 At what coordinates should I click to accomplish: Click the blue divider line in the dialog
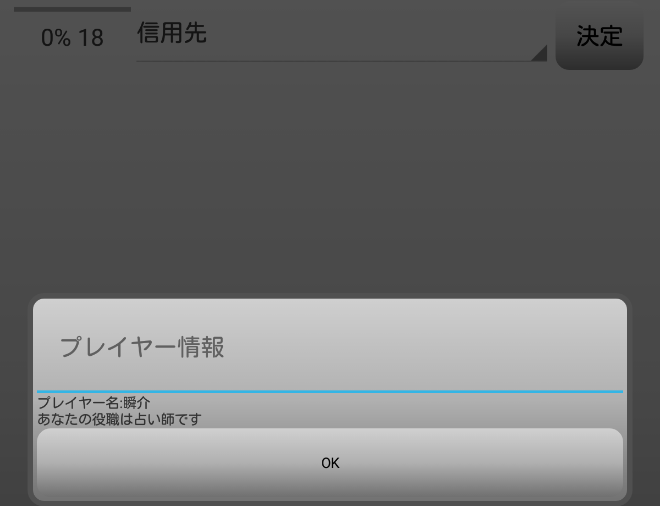(330, 391)
